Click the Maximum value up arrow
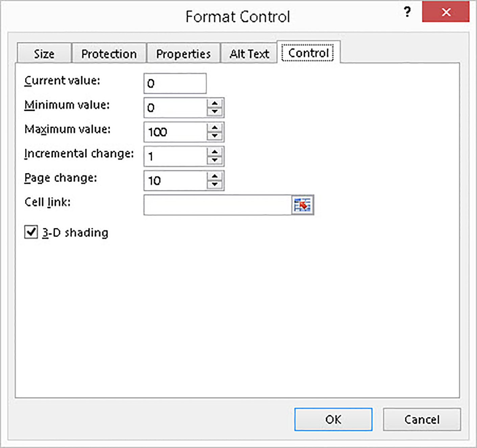Screen dimensions: 477x448 [215, 127]
